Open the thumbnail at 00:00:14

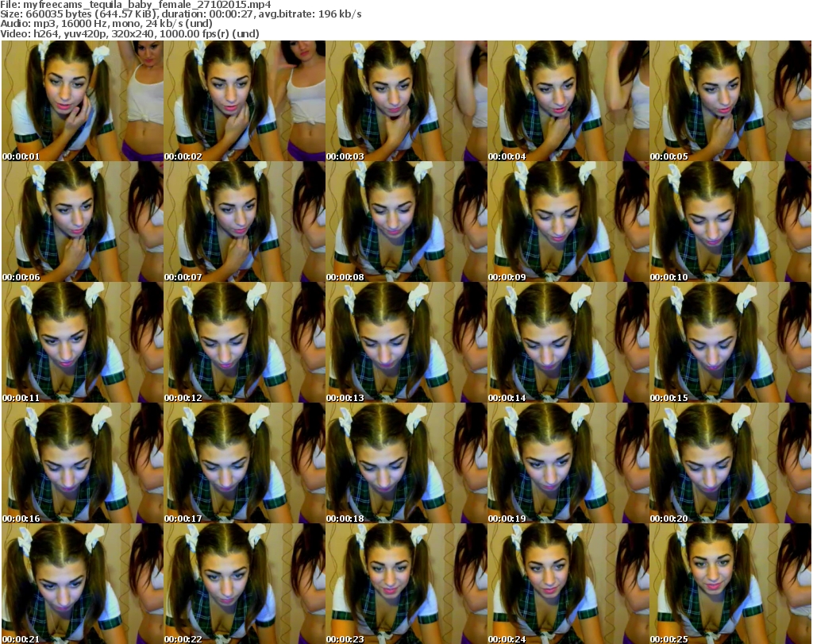(568, 342)
